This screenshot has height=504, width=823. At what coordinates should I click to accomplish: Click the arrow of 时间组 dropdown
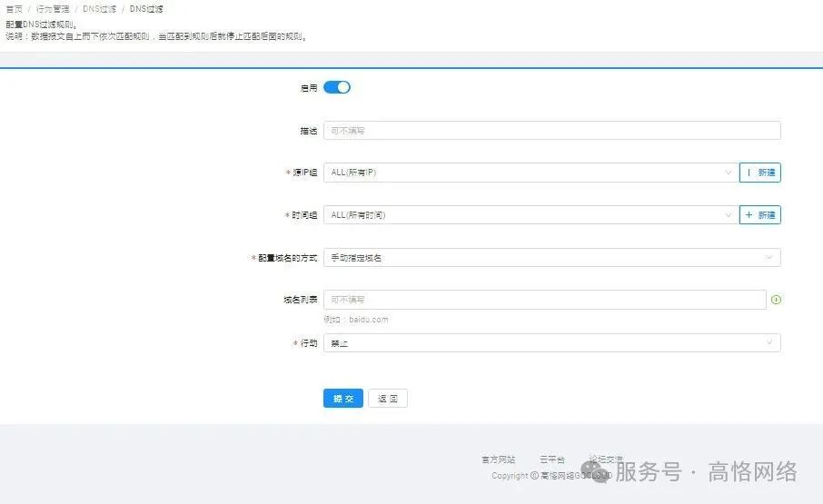click(728, 215)
